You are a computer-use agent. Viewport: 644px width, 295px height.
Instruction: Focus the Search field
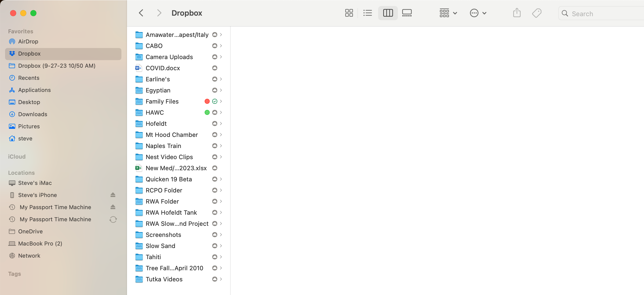(601, 14)
